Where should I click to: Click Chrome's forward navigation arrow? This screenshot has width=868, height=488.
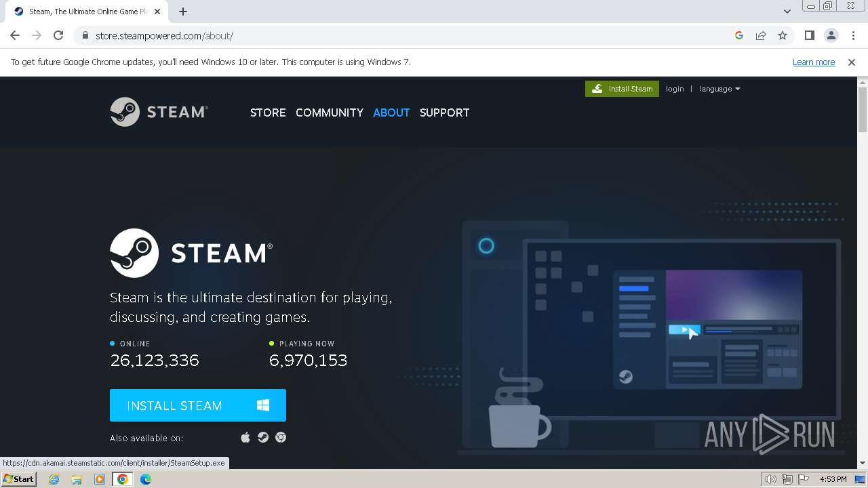tap(37, 35)
